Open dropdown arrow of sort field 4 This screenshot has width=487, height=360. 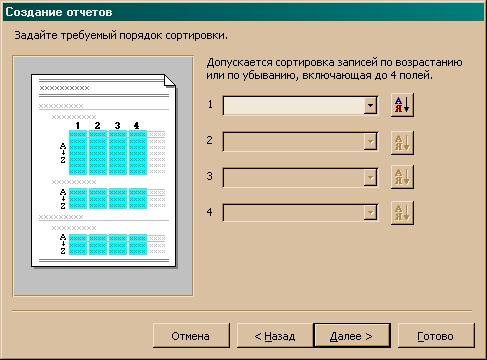tap(370, 213)
